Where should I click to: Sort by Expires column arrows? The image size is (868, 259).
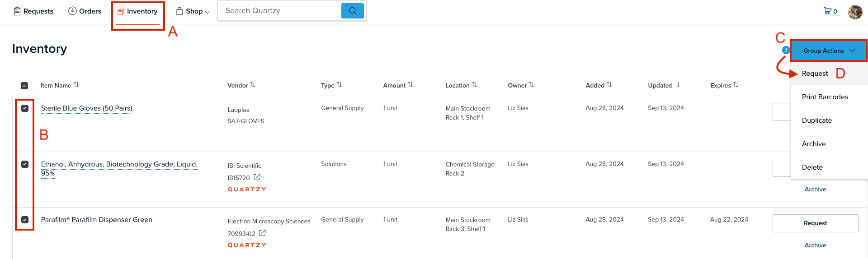(x=736, y=85)
